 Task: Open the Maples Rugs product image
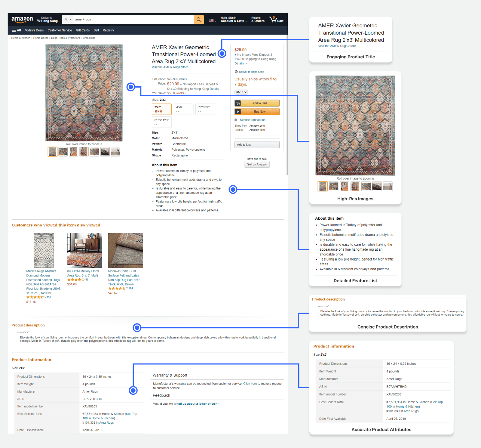tap(44, 250)
